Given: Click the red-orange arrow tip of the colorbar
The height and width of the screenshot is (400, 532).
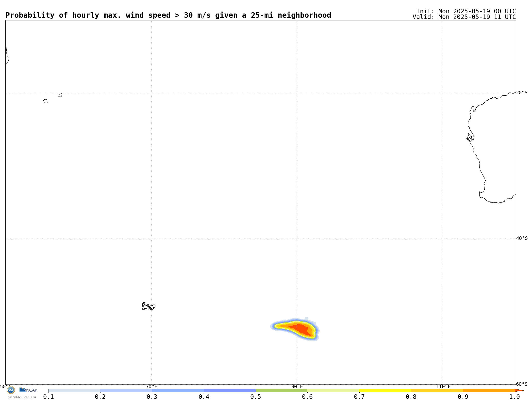Looking at the screenshot, I should (x=519, y=390).
